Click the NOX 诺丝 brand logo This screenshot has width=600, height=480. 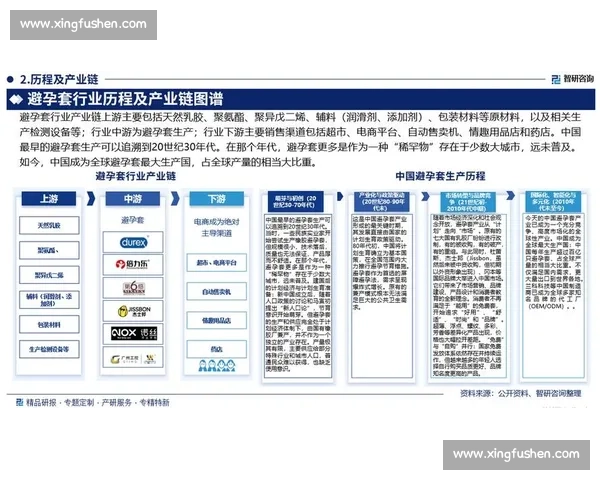(134, 333)
